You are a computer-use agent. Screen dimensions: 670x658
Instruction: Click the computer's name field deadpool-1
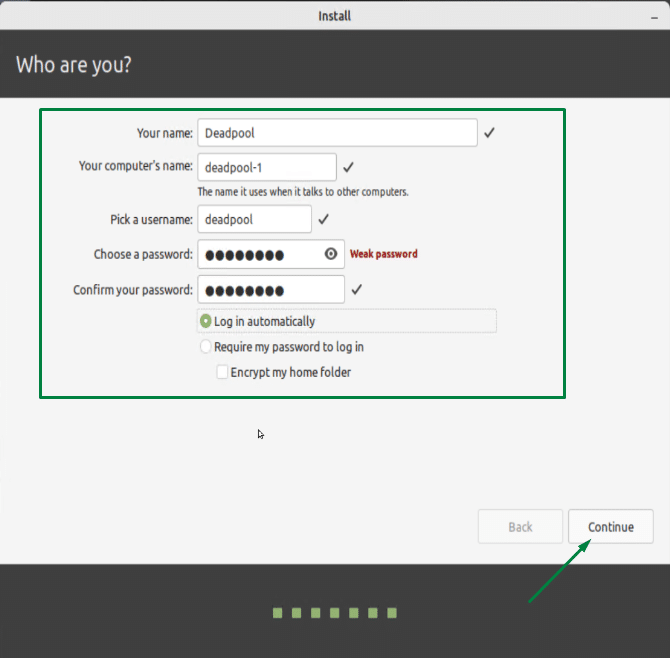pos(267,167)
